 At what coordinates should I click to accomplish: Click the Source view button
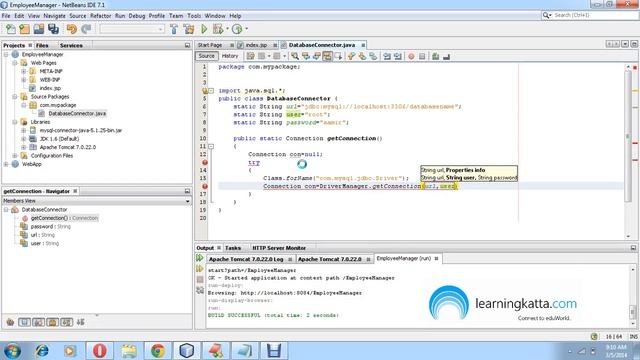pyautogui.click(x=207, y=56)
